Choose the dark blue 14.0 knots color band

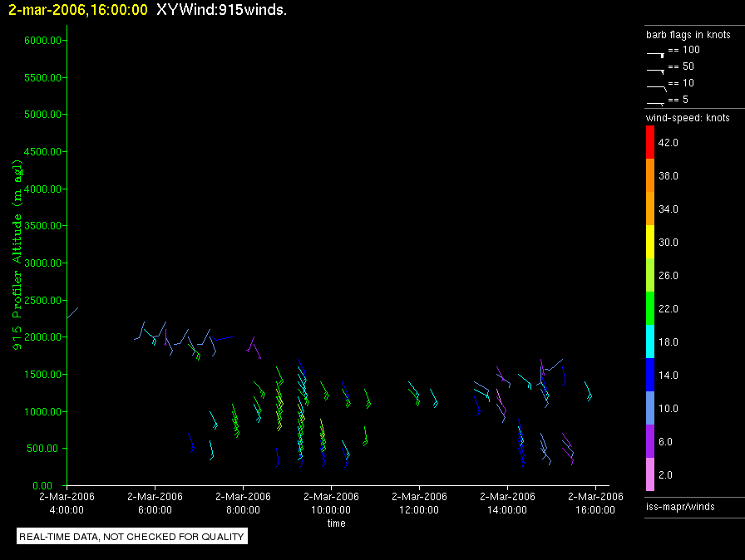pos(649,375)
